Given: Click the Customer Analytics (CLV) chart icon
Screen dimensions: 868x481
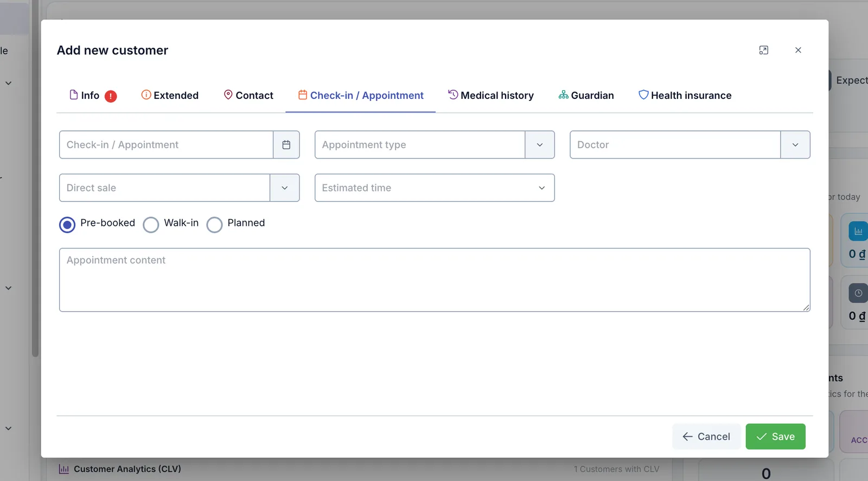Looking at the screenshot, I should tap(64, 469).
